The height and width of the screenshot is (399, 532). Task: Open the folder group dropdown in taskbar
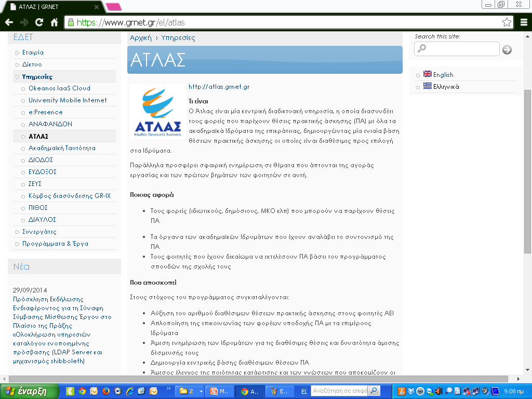pyautogui.click(x=201, y=391)
